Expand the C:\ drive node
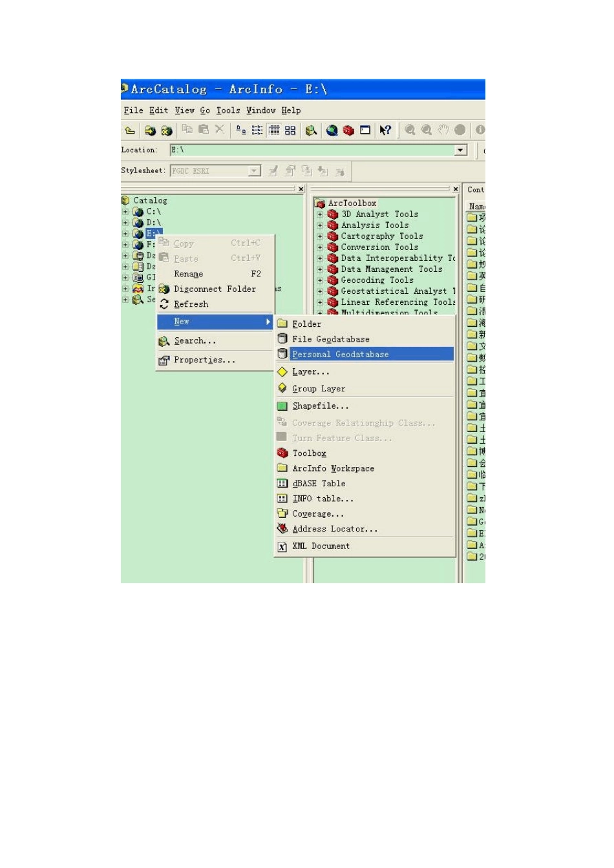Viewport: 614px width, 868px height. pos(125,212)
